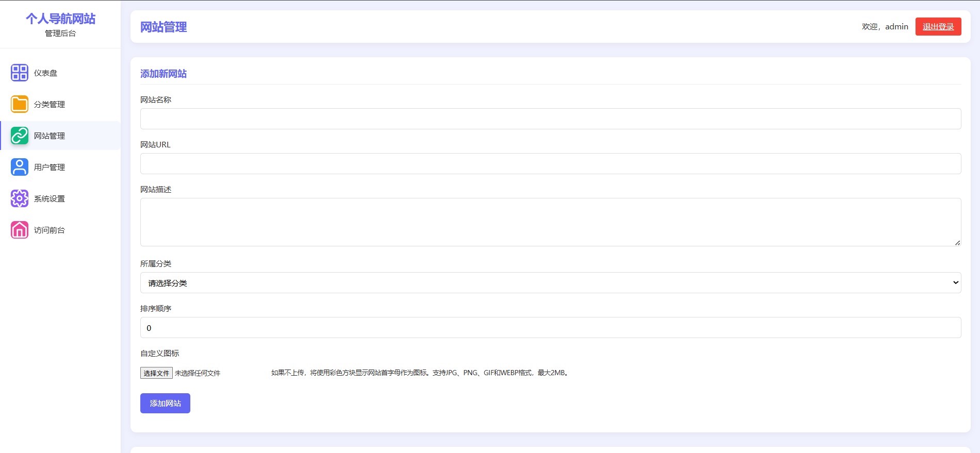This screenshot has width=980, height=453.
Task: Click into the 网站描述 text area
Action: [x=550, y=222]
